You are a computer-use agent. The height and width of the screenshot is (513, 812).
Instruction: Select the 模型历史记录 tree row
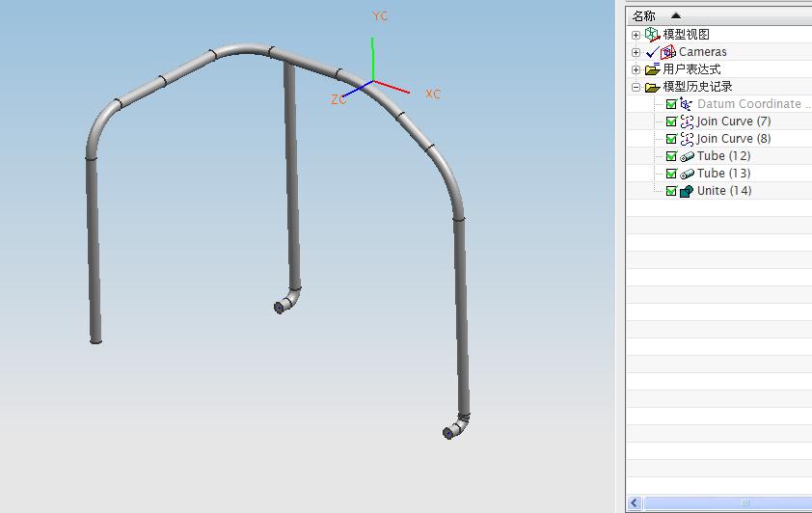tap(719, 87)
